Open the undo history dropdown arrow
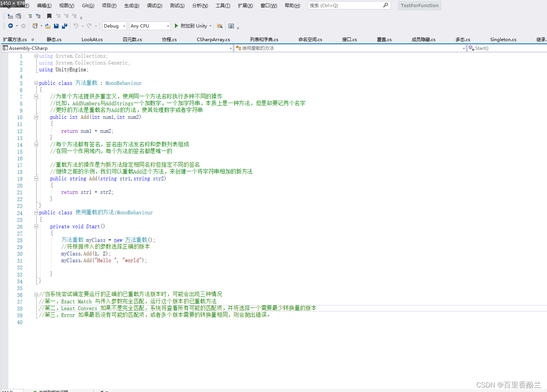The height and width of the screenshot is (392, 547). (x=82, y=26)
